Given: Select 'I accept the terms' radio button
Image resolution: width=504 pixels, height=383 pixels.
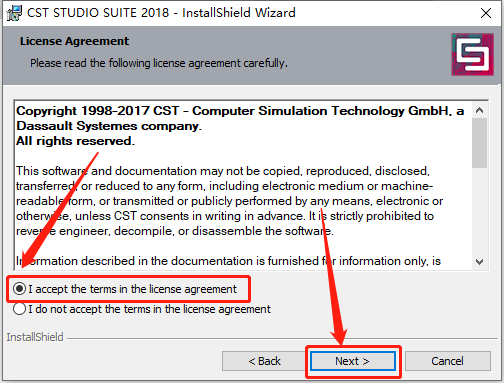Looking at the screenshot, I should click(x=19, y=289).
